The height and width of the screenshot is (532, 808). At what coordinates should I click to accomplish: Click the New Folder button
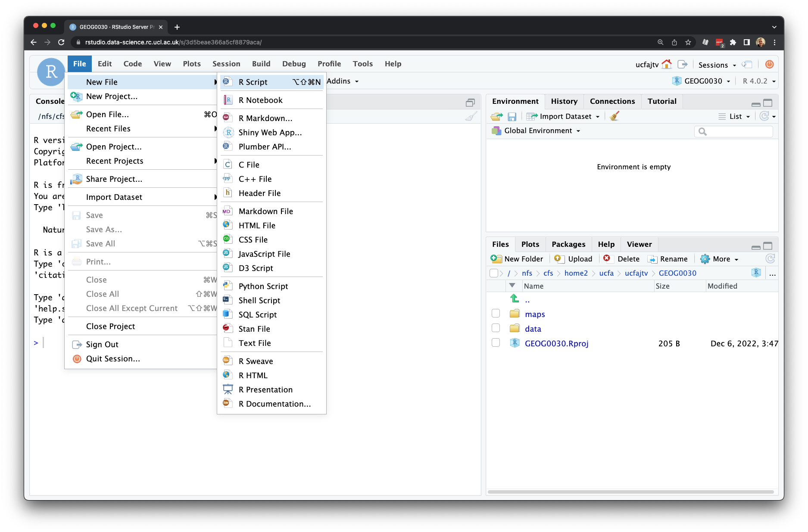click(517, 259)
